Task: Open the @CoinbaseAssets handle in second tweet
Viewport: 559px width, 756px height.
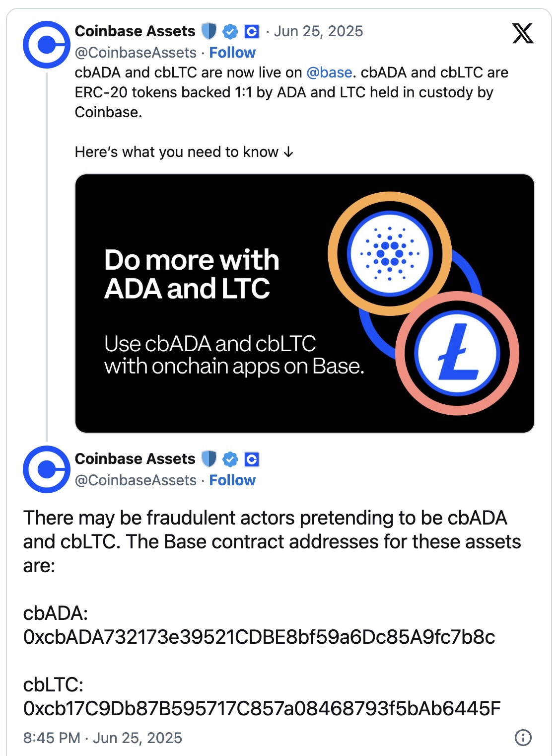Action: pos(136,480)
